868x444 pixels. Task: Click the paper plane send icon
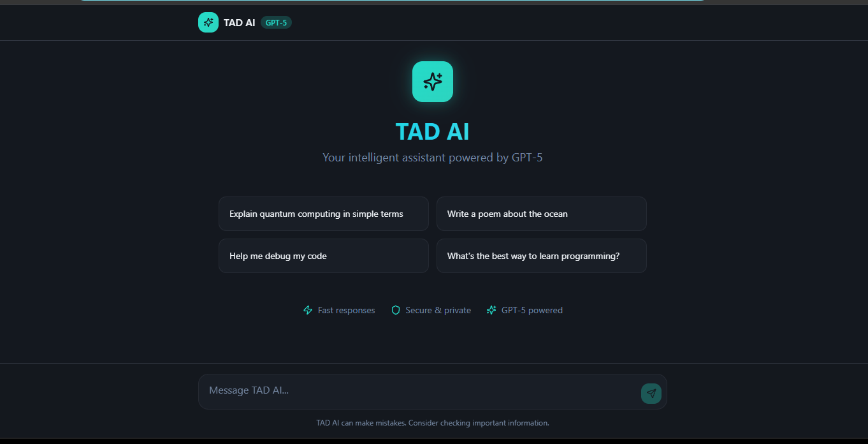651,393
